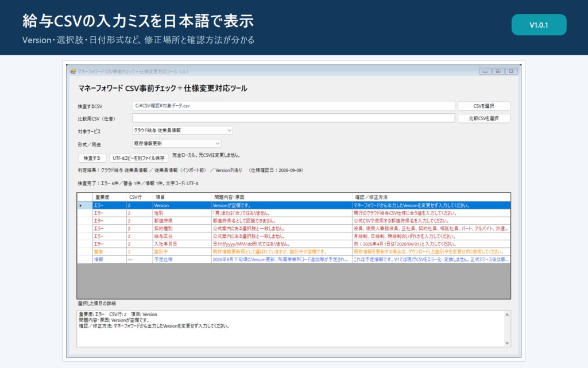Click the CSVを選択 button
The width and height of the screenshot is (588, 368).
pos(483,106)
